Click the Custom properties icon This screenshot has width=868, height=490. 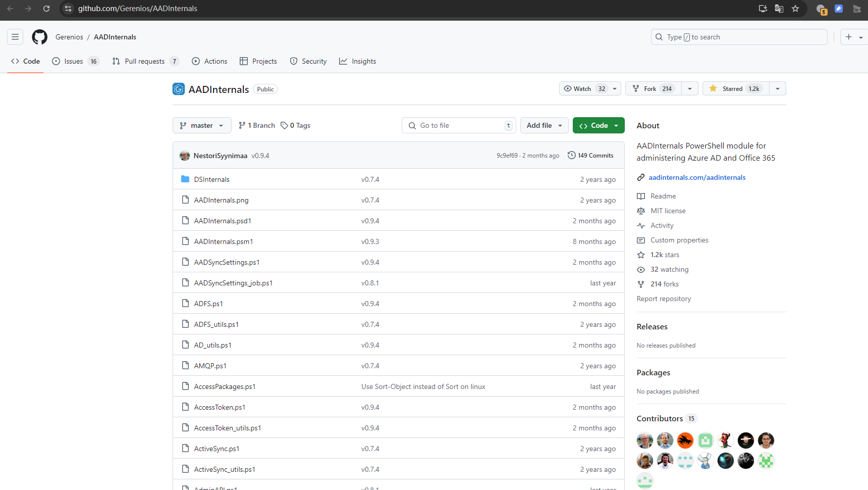tap(641, 240)
